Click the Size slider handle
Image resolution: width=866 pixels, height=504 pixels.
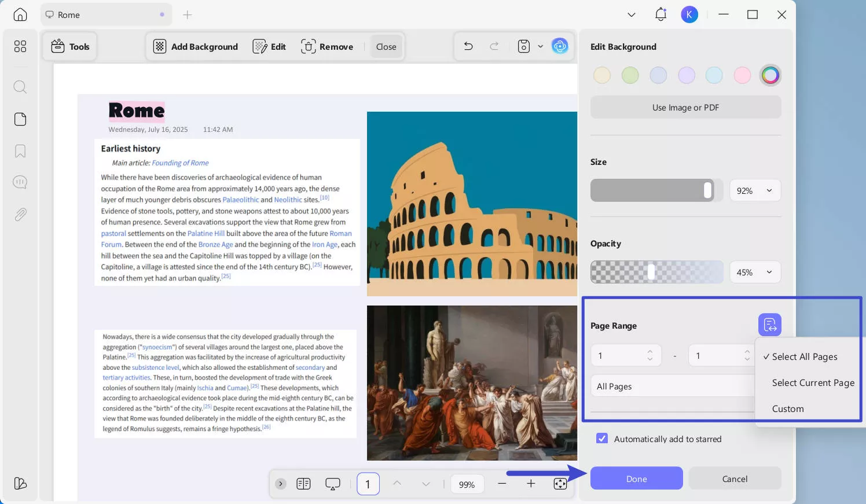click(x=707, y=190)
